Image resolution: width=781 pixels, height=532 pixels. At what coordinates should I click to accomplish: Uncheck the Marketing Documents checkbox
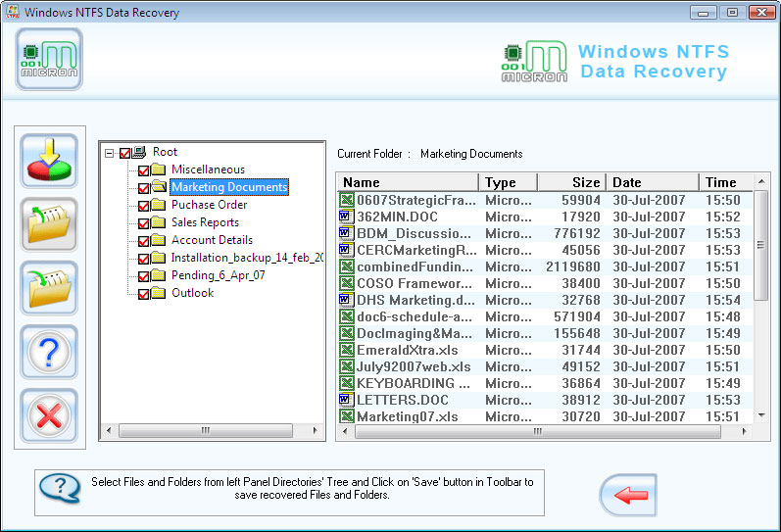pyautogui.click(x=143, y=188)
